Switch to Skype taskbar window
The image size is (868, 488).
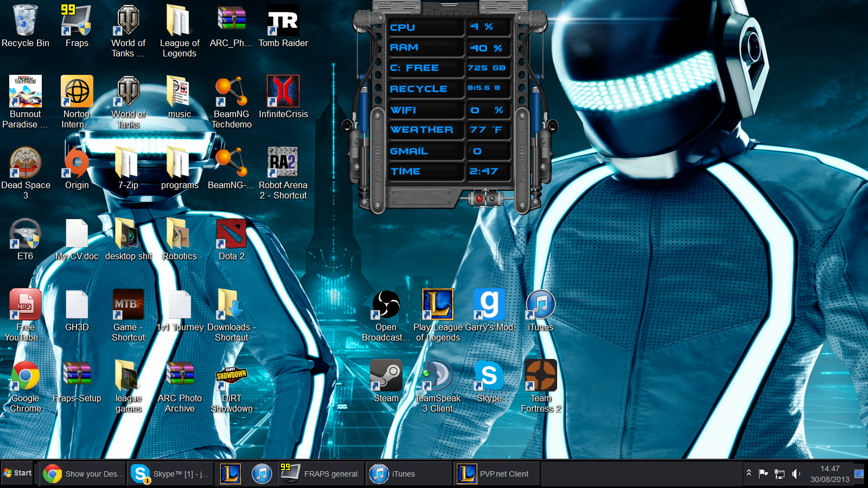(170, 474)
